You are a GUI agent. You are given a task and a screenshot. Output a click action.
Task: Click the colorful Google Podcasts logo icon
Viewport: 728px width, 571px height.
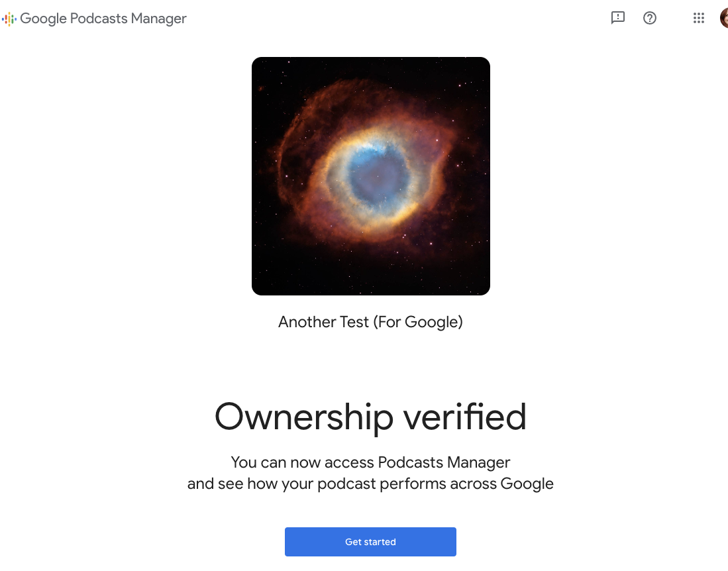click(x=9, y=19)
